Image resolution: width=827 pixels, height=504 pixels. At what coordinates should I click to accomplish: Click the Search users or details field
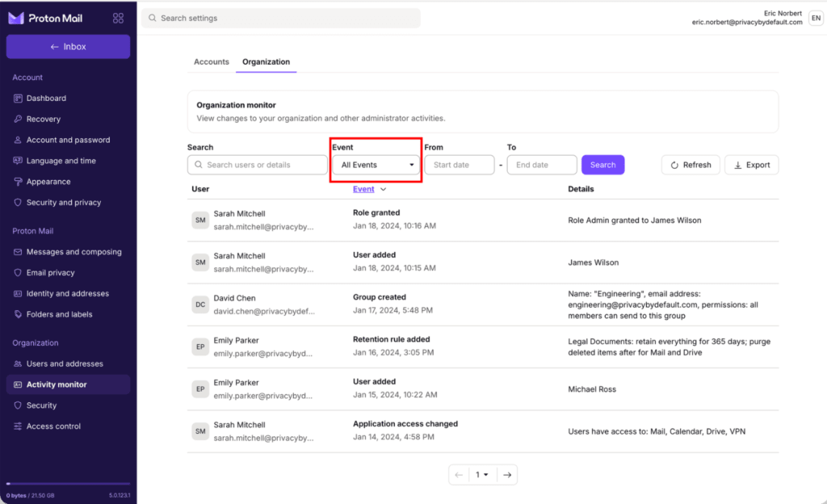258,165
